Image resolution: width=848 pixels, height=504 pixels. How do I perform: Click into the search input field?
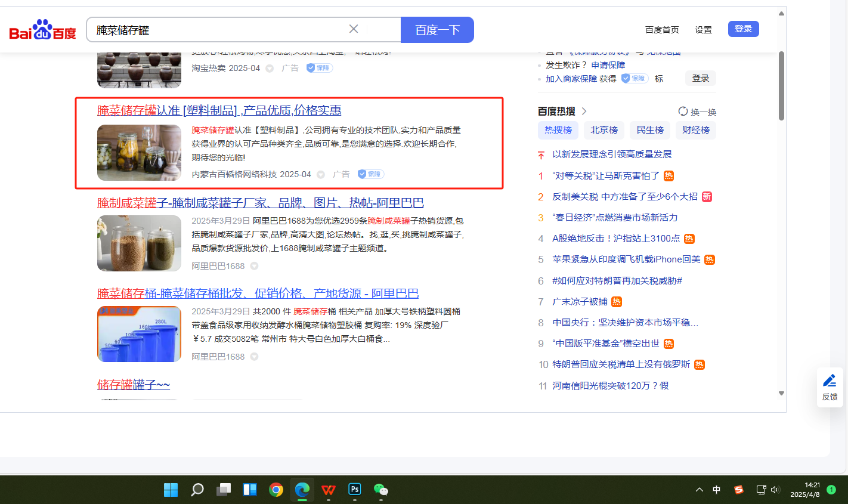218,30
